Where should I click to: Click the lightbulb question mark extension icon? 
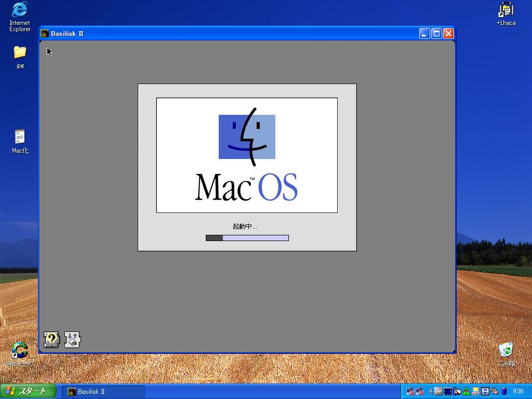point(51,340)
